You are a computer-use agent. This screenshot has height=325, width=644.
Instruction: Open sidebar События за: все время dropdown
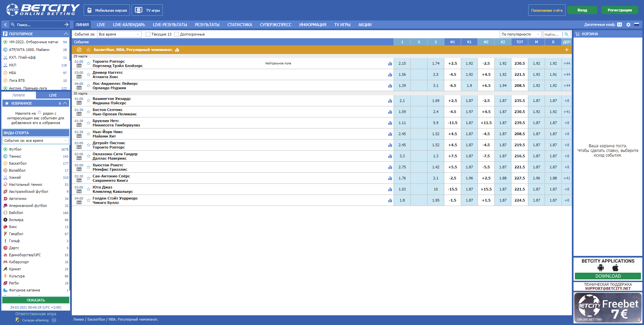(36, 141)
